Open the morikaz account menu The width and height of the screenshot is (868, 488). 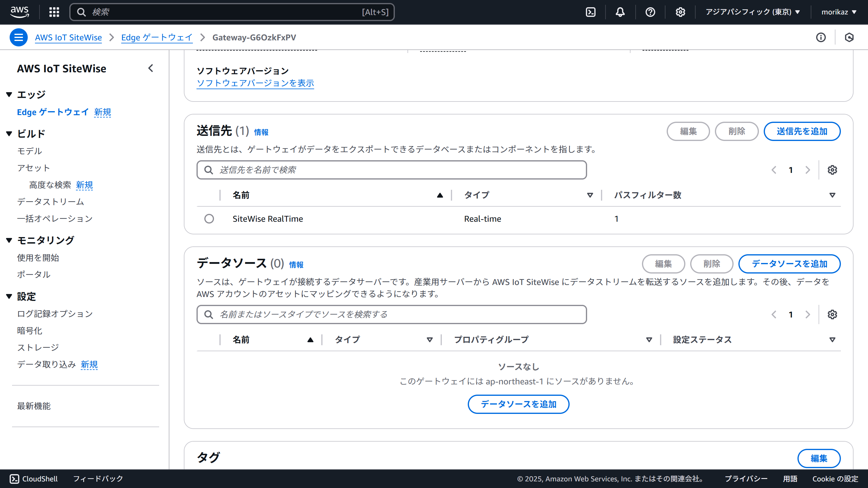(x=839, y=12)
